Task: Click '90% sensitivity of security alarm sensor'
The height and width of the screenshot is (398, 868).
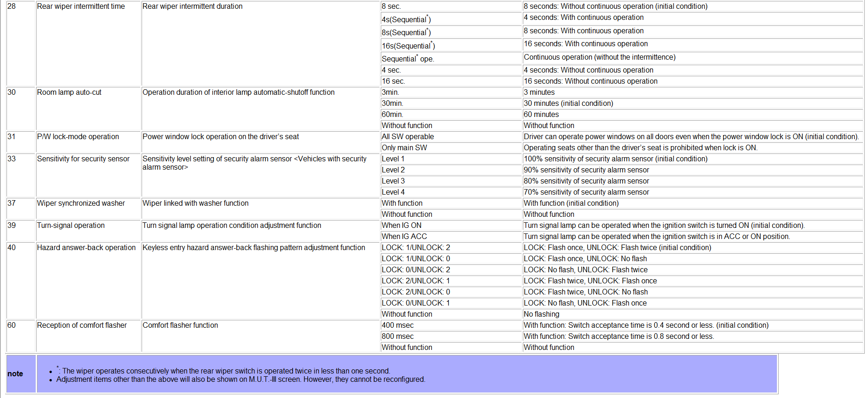Action: [586, 170]
